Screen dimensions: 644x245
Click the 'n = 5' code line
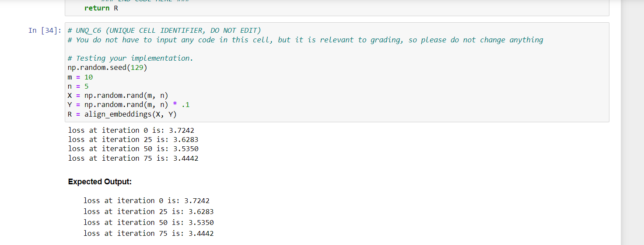(x=78, y=86)
